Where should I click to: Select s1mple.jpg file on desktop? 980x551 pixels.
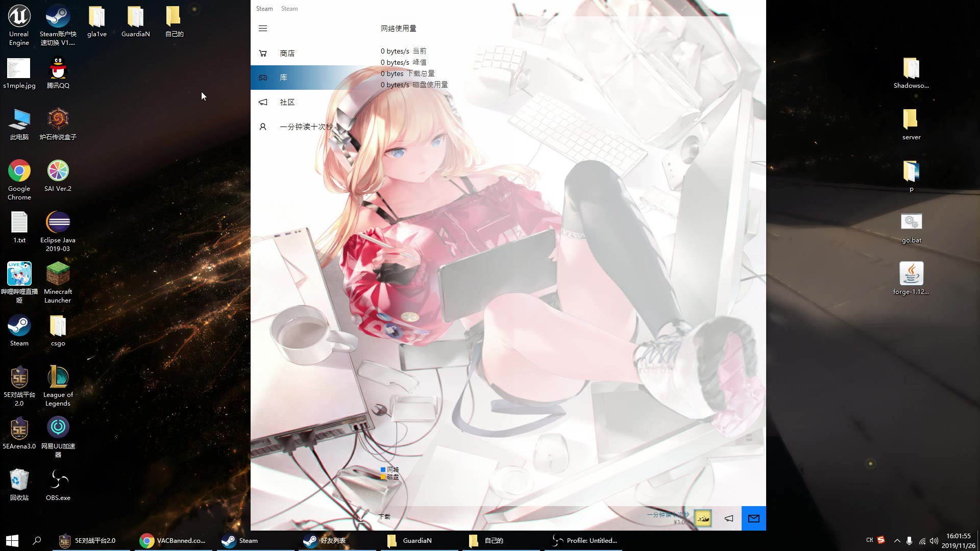point(19,73)
